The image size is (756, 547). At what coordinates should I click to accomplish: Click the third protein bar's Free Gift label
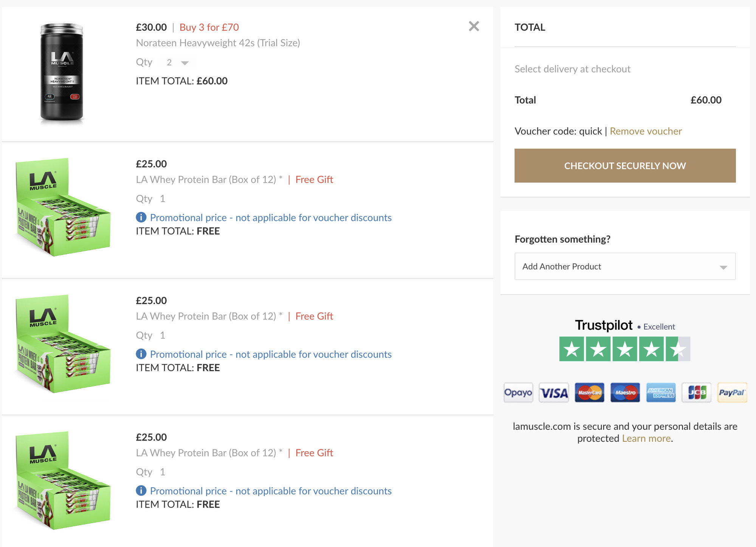(x=314, y=453)
